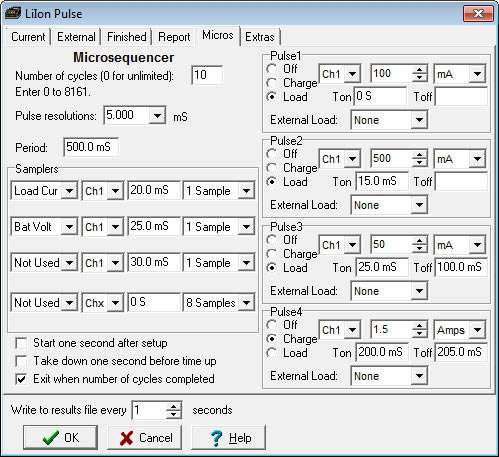Open the Load Cur sampler type dropdown

click(69, 191)
